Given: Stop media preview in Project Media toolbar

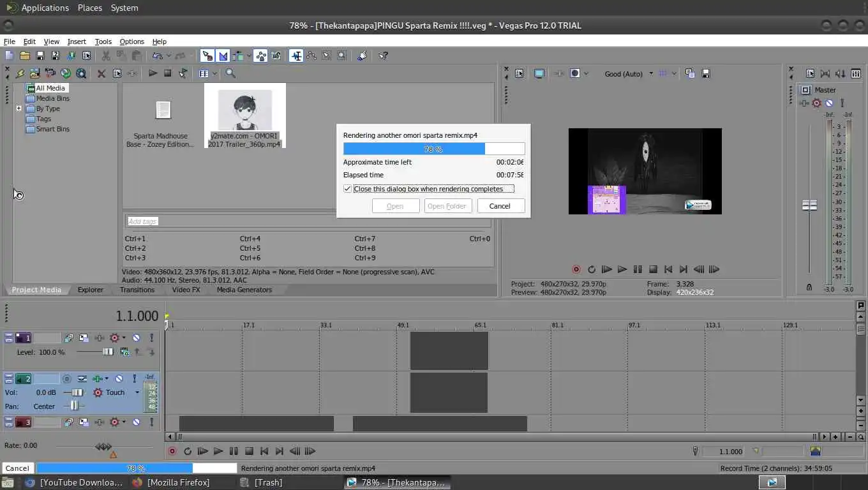Looking at the screenshot, I should pyautogui.click(x=168, y=73).
